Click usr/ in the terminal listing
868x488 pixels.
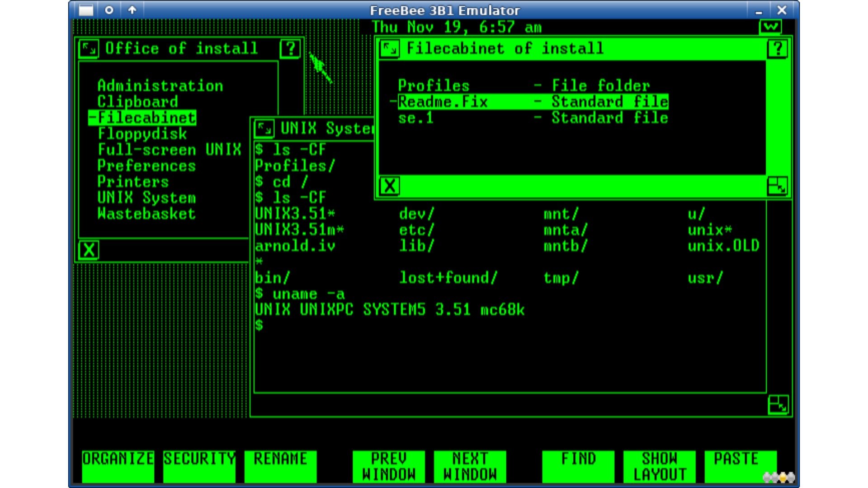click(x=705, y=278)
